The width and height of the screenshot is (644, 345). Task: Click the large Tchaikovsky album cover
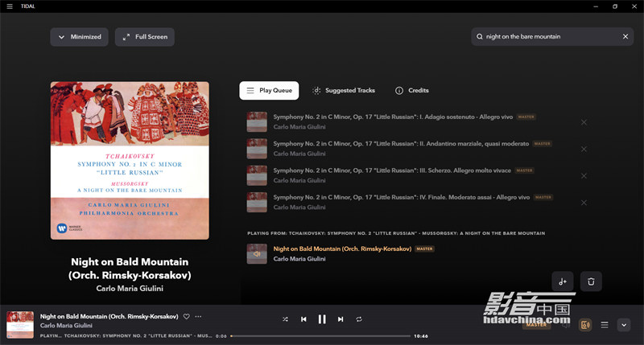pyautogui.click(x=130, y=160)
